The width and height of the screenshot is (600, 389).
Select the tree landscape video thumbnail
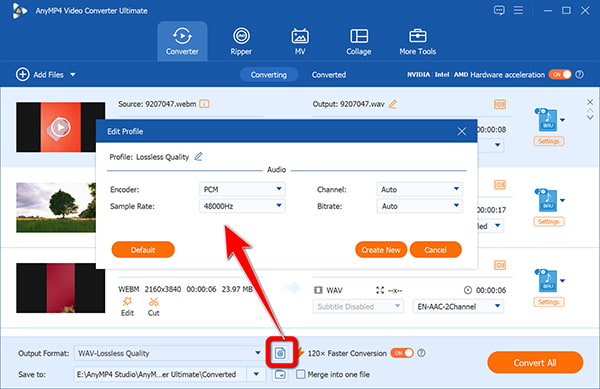56,207
